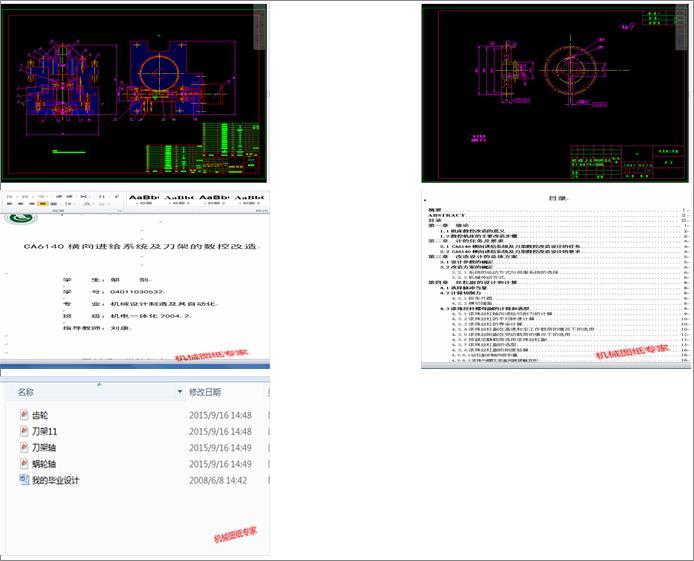Viewport: 694px width, 561px height.
Task: Click the Asian layout icon in ribbon
Action: [84, 196]
